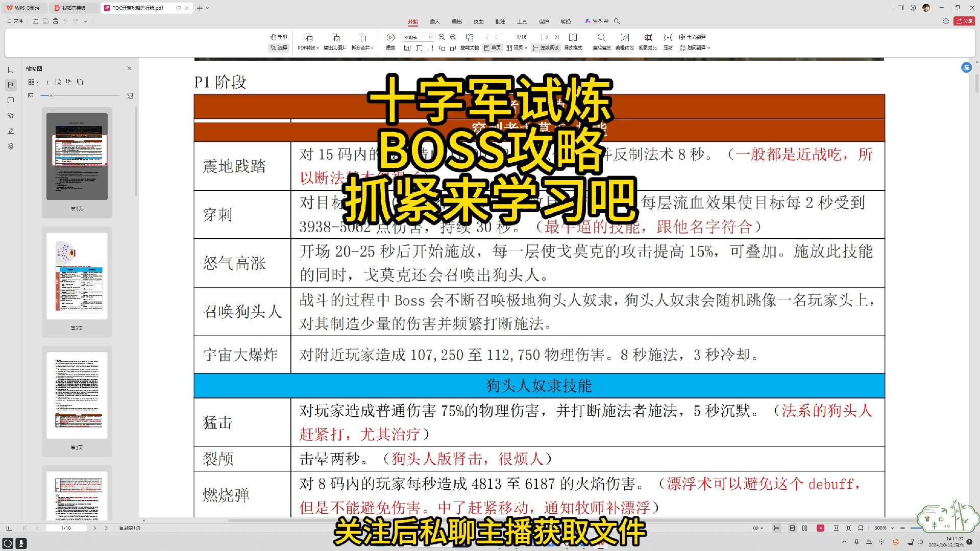Viewport: 980px width, 551px height.
Task: Click Screenshot Compare (截图对比)
Action: [x=648, y=42]
